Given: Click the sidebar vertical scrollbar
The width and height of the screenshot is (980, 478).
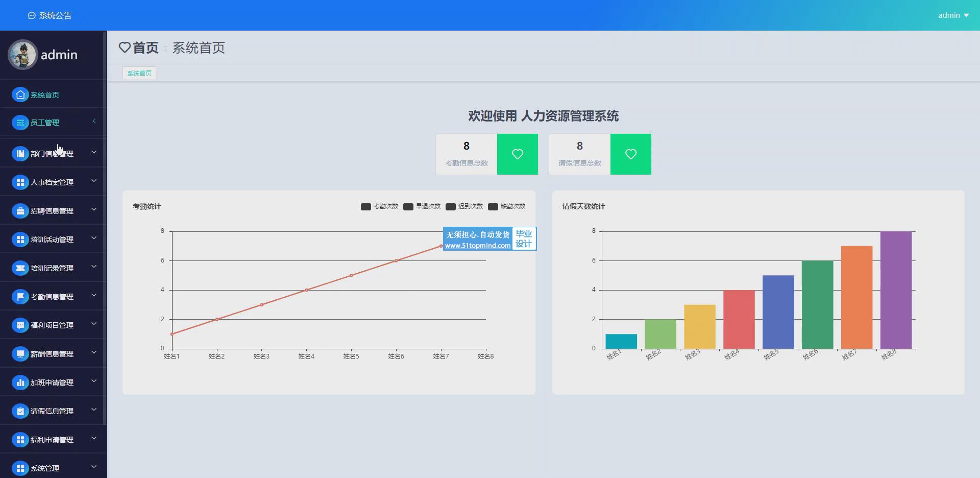Looking at the screenshot, I should (104, 228).
